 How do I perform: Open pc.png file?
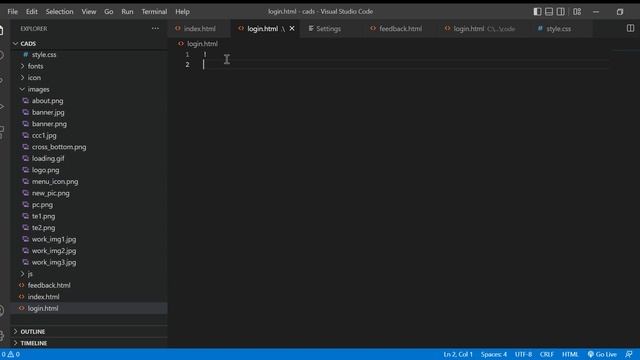(42, 205)
